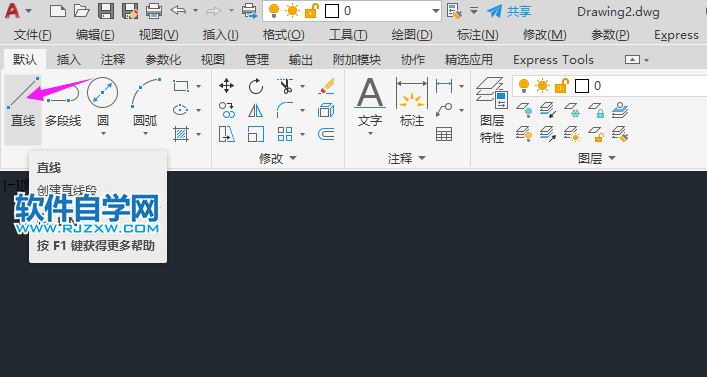Expand the 图层 panel
Screen dimensions: 707x377
(597, 158)
